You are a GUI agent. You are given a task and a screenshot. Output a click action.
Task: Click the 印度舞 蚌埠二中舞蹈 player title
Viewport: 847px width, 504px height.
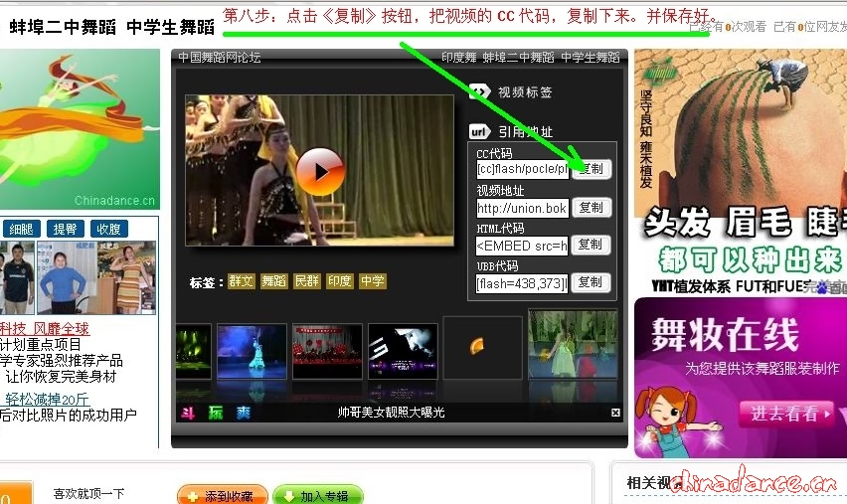click(x=531, y=58)
